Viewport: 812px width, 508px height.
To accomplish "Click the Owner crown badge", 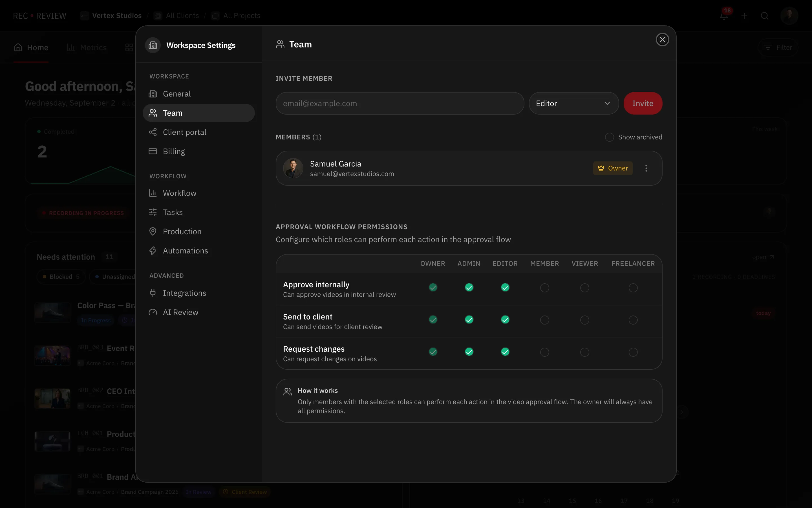I will click(613, 168).
